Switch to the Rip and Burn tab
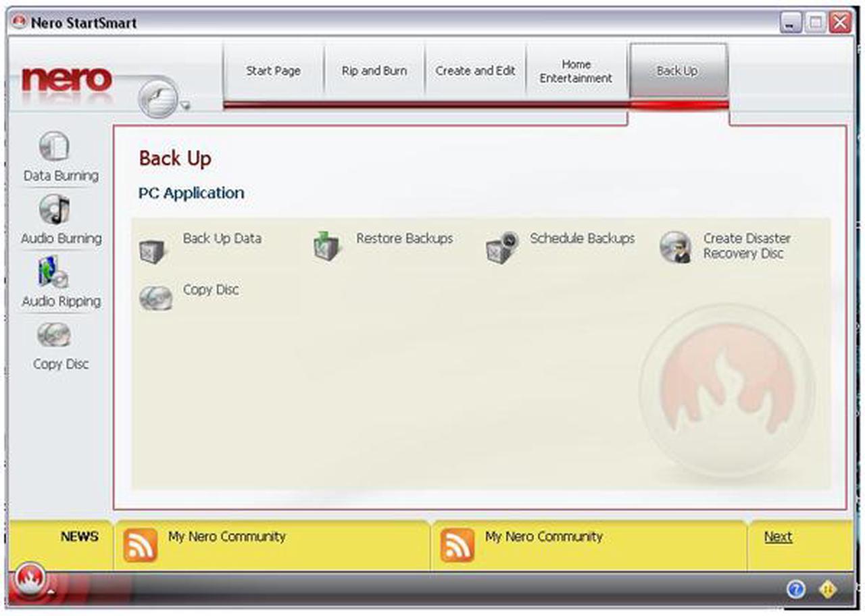Viewport: 865px width, 616px height. point(374,71)
